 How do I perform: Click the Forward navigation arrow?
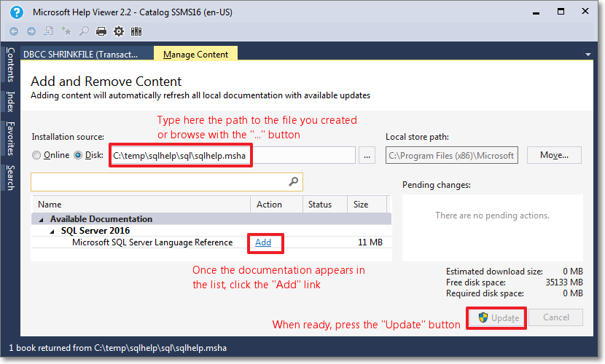click(x=31, y=31)
